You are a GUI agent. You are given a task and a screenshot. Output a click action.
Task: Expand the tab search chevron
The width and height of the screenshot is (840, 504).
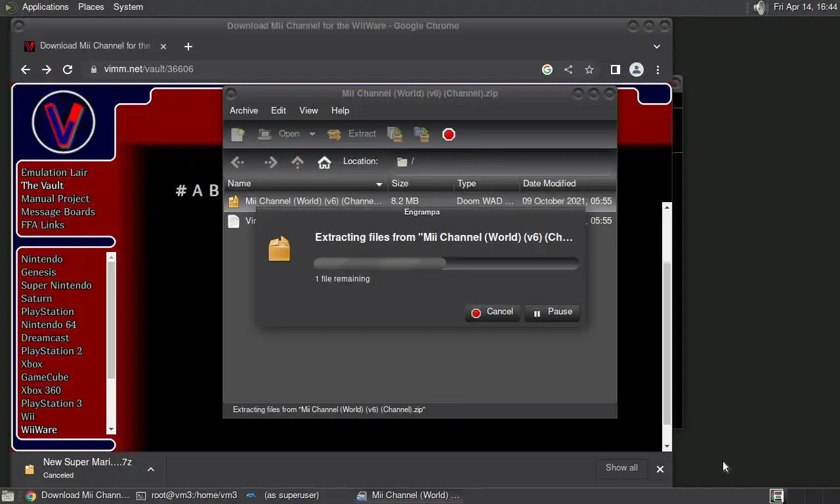point(657,47)
